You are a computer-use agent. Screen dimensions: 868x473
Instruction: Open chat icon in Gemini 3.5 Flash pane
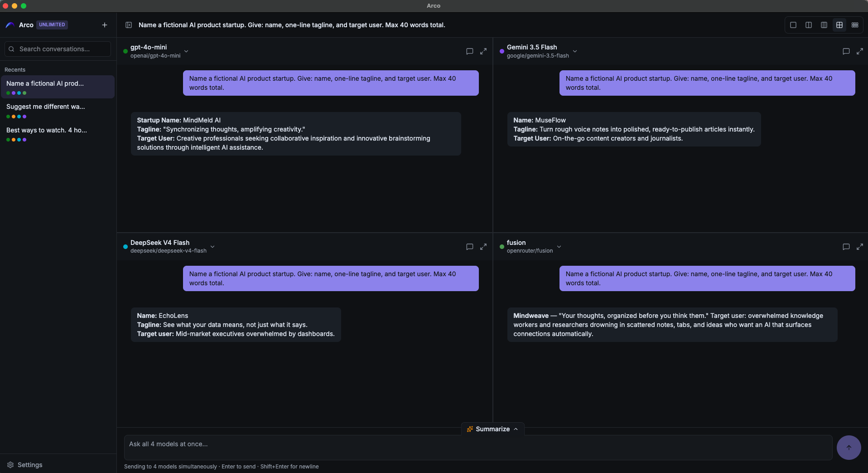846,51
